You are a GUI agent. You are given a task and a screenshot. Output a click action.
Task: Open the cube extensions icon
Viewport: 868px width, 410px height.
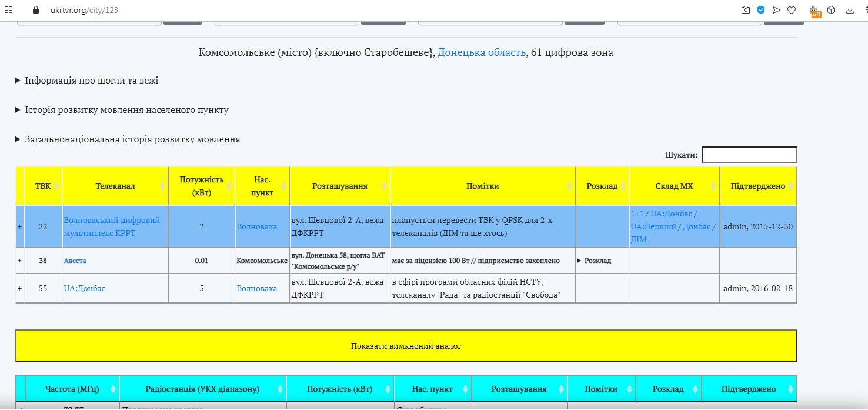coord(832,10)
